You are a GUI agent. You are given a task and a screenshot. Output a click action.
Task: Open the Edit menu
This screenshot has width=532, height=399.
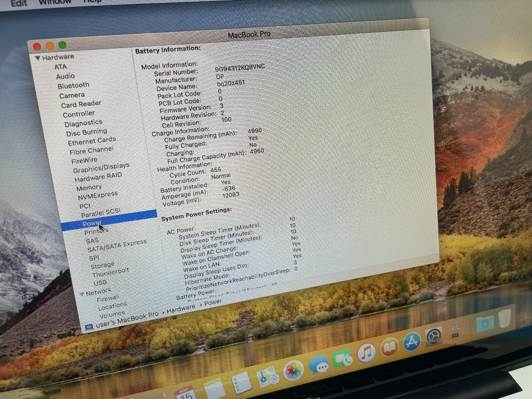coord(19,3)
